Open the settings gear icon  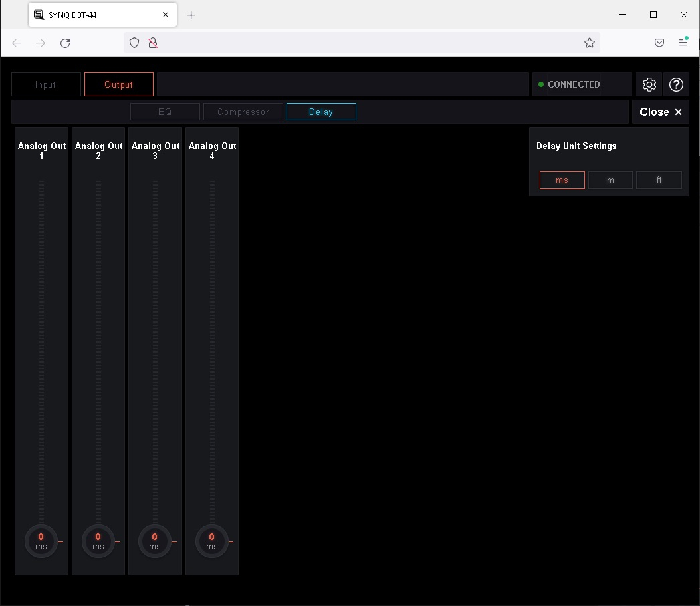click(649, 84)
